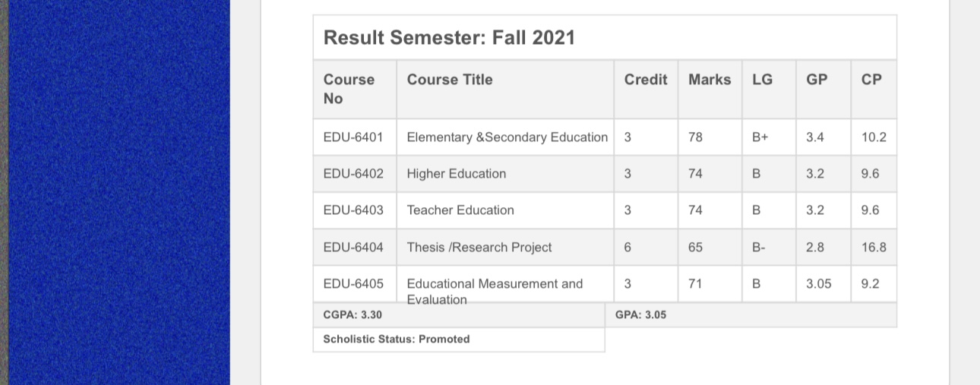Select the 16.8 credit points value
Screen dimensions: 980x385
(x=874, y=247)
